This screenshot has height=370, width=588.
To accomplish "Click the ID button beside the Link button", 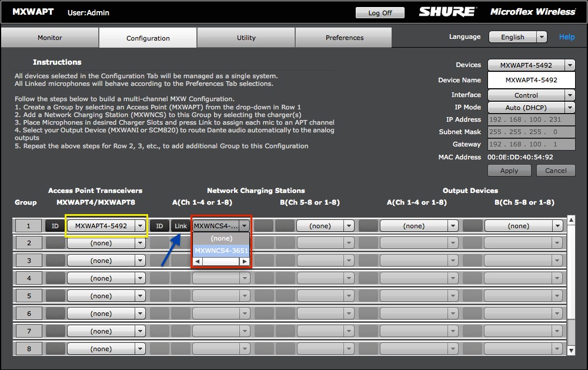I will [159, 226].
